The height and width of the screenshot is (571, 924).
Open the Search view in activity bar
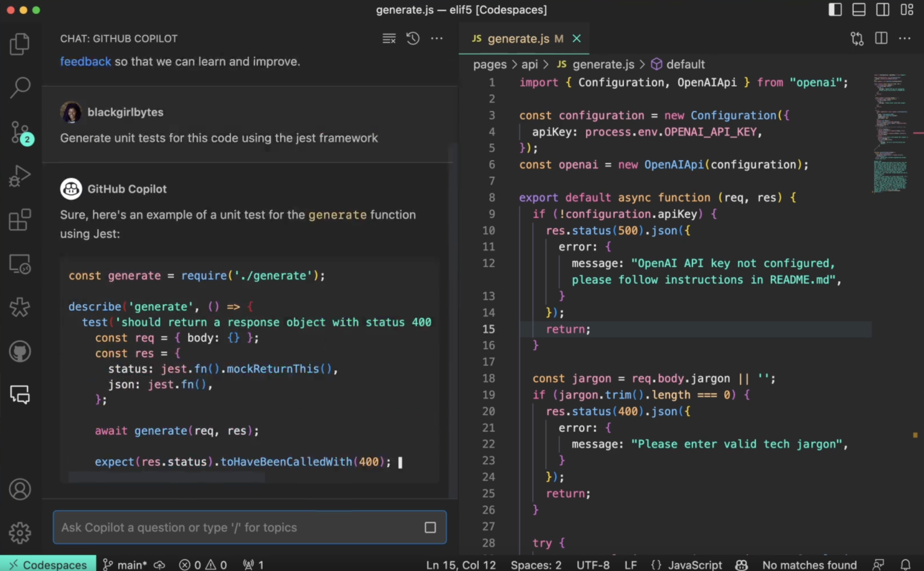pos(20,88)
